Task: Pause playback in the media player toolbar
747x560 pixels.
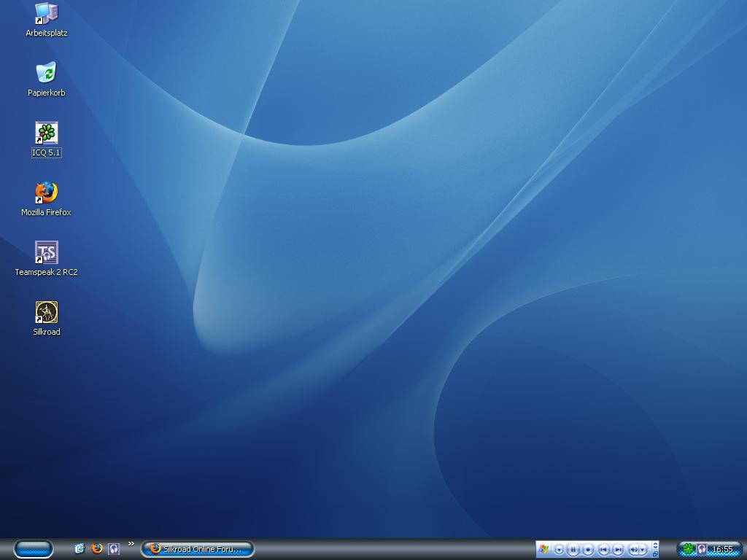Action: pyautogui.click(x=573, y=550)
